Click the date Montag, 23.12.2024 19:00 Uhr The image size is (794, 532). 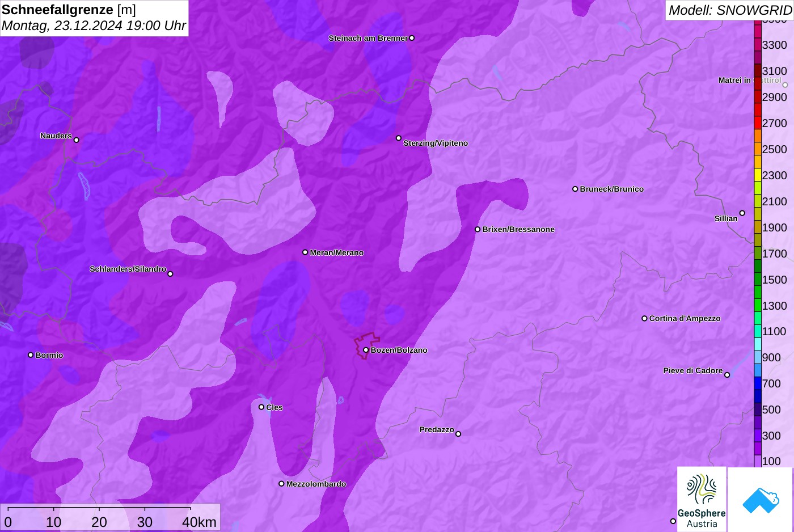point(94,26)
